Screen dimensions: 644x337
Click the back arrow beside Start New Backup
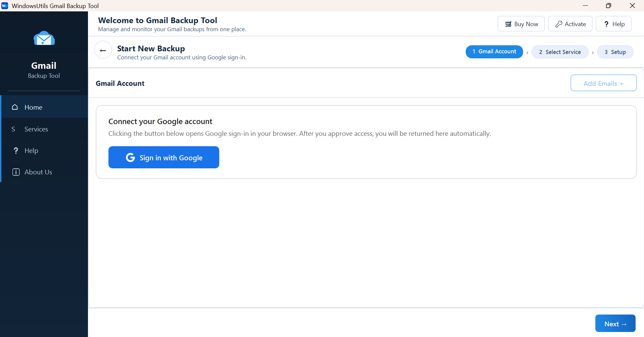click(x=103, y=50)
